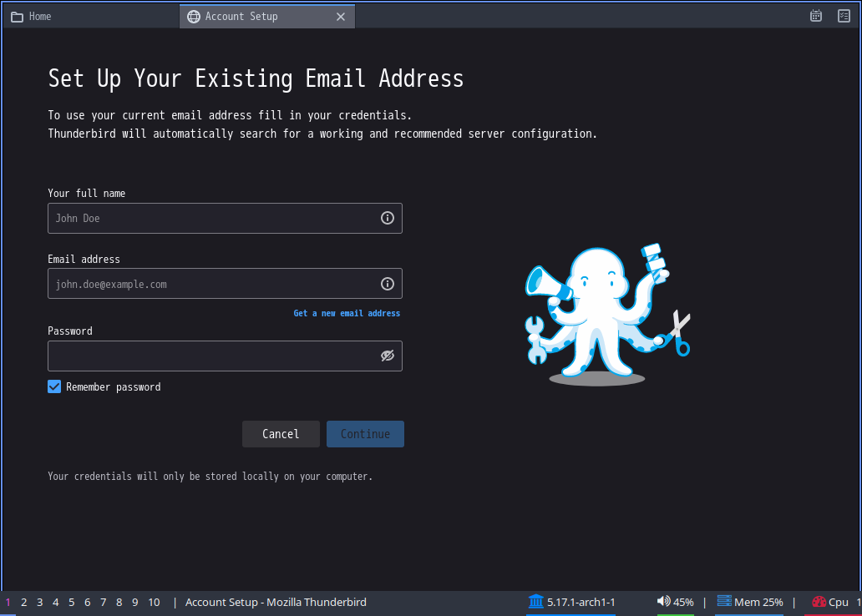Switch to workspace 5 in status bar

click(x=72, y=603)
